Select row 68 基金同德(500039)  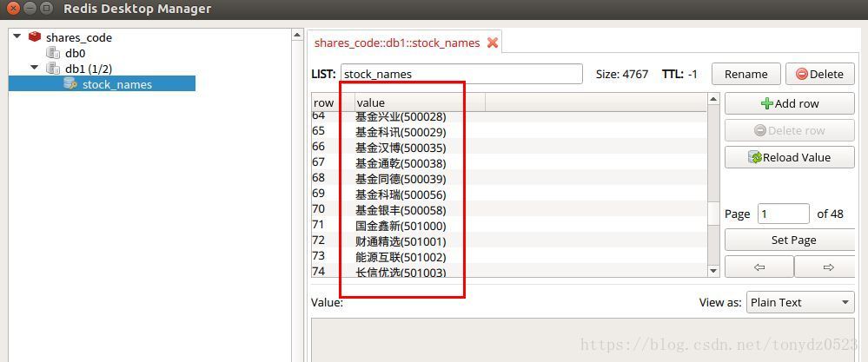point(508,179)
